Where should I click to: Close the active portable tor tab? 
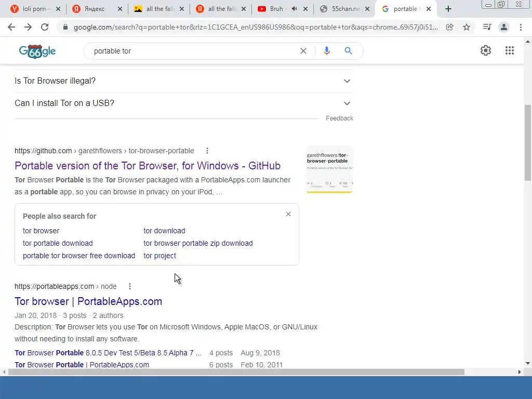429,9
